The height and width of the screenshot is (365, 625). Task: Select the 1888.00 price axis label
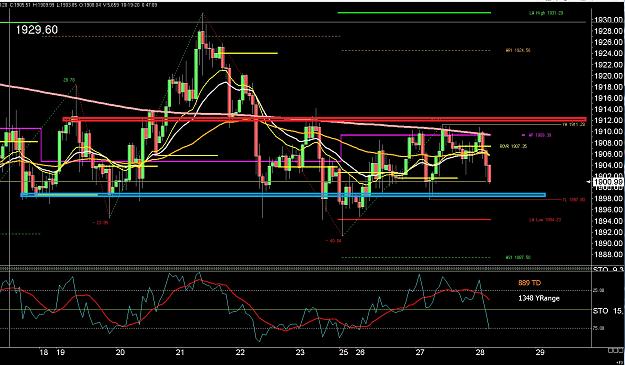point(608,254)
